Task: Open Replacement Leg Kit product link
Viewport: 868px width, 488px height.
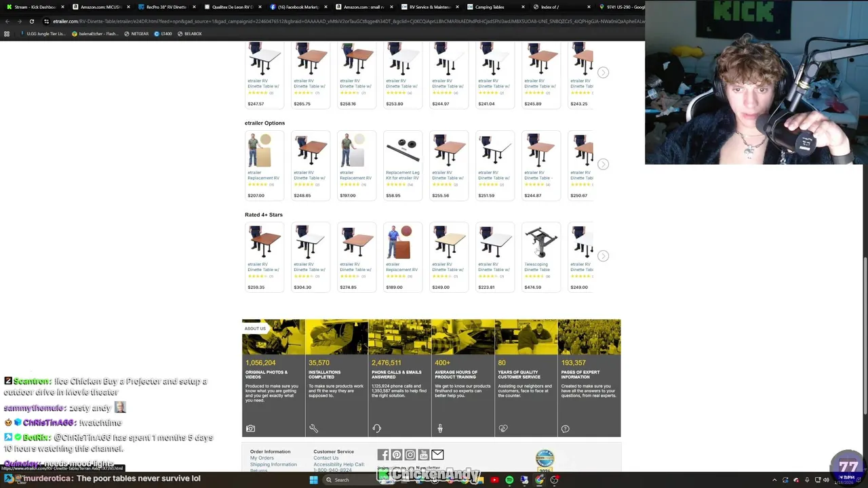Action: pos(403,175)
